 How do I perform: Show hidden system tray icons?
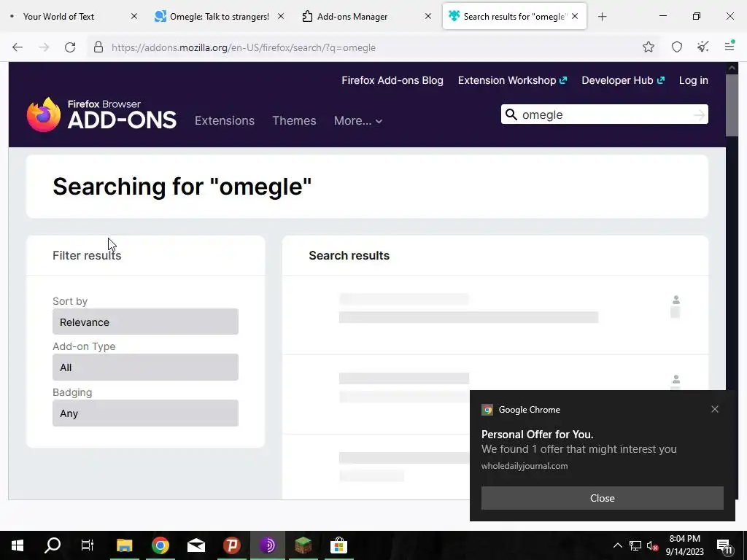[617, 545]
